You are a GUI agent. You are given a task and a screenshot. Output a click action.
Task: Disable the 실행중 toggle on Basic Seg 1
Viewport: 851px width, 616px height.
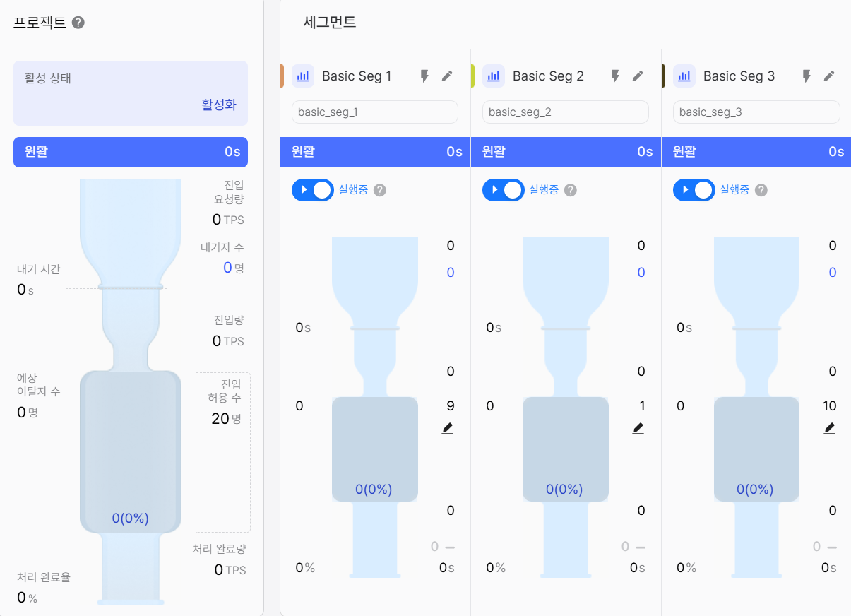point(312,189)
